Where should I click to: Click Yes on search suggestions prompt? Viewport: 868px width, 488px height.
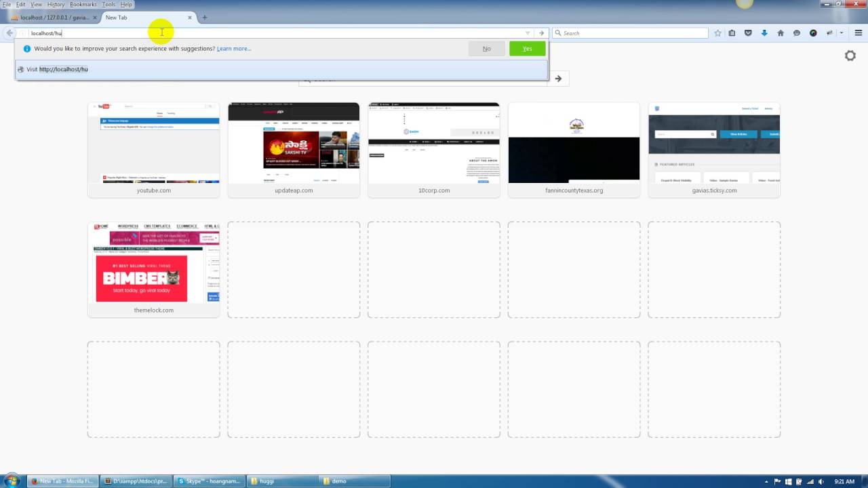[x=527, y=49]
